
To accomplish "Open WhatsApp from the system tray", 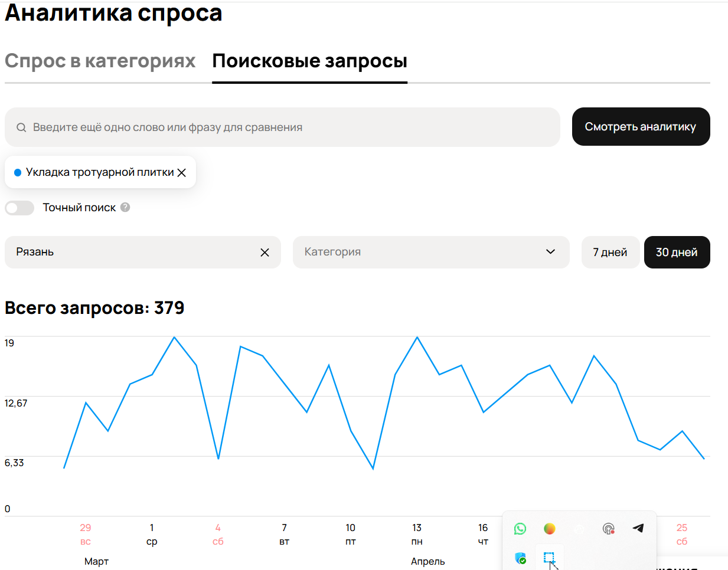I will [x=520, y=529].
